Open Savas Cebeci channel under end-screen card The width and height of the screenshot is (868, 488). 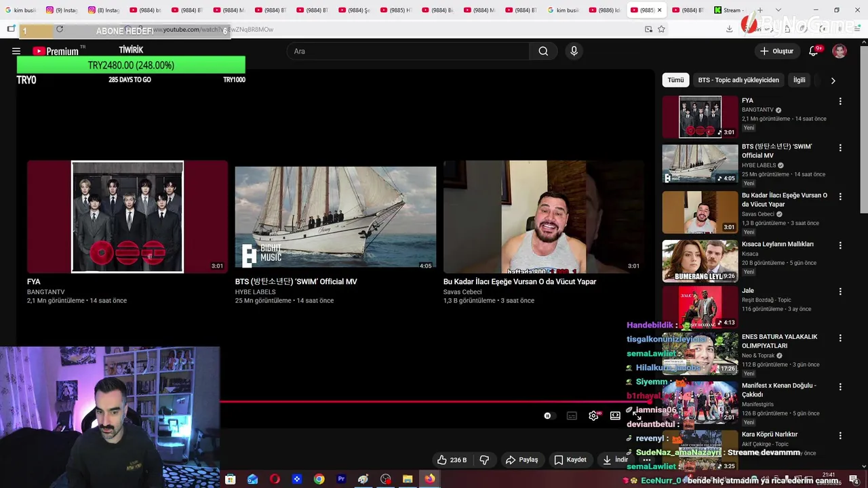[x=462, y=292]
